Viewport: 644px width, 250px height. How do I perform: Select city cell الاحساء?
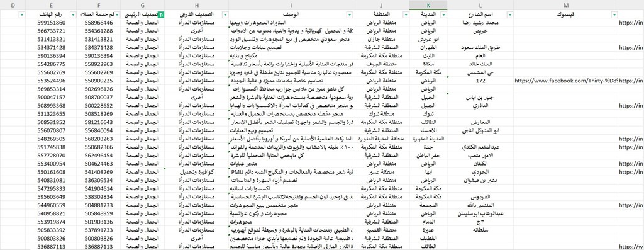tap(428, 130)
